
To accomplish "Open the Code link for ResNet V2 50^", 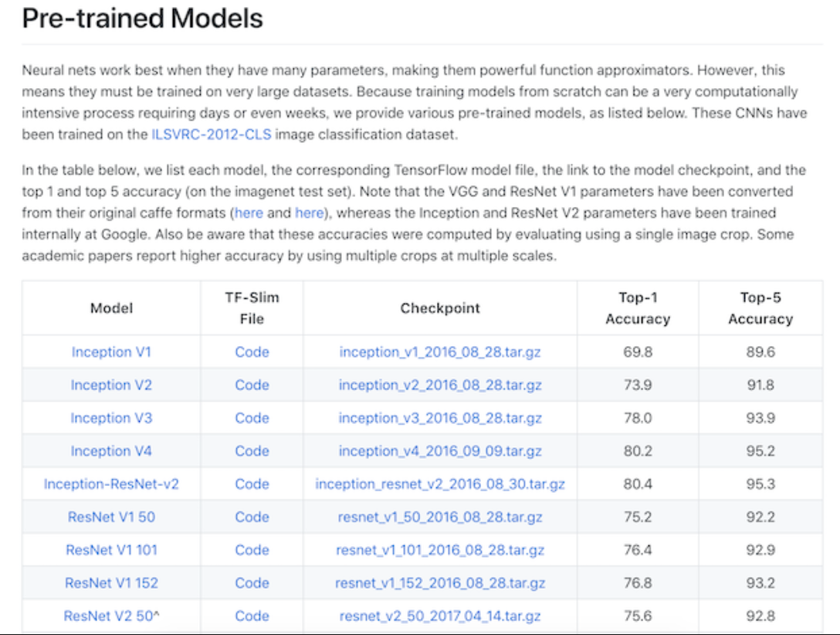I will point(252,616).
